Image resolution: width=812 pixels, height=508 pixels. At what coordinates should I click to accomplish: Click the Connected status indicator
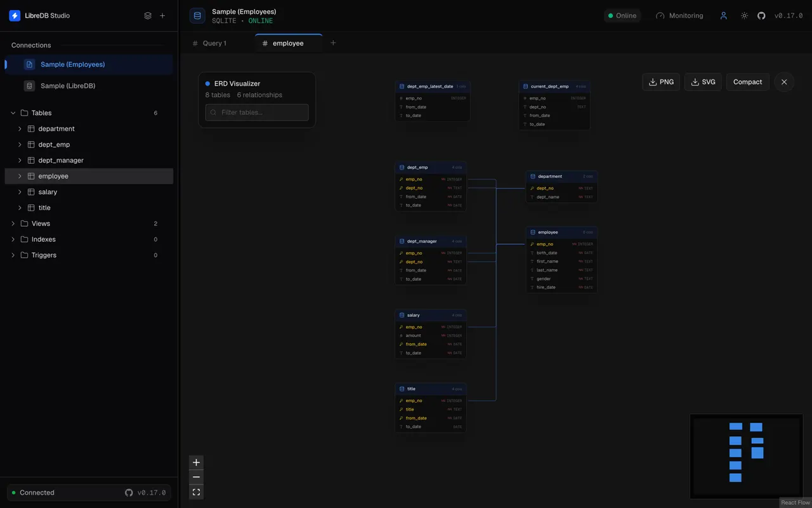tap(33, 493)
